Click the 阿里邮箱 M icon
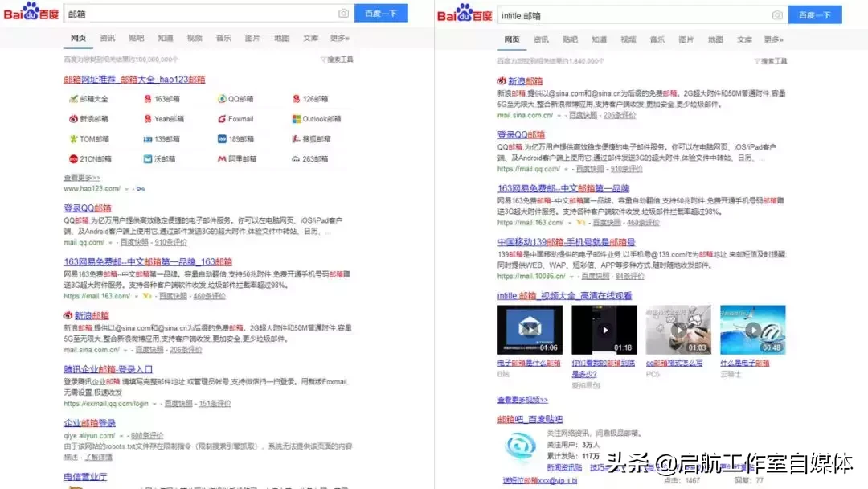 [220, 158]
